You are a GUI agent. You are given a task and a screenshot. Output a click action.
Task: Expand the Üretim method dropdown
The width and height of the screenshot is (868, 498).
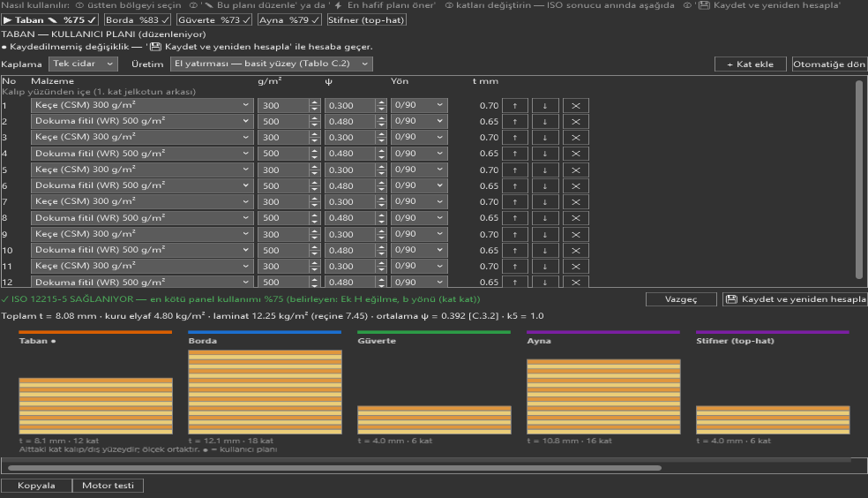272,64
